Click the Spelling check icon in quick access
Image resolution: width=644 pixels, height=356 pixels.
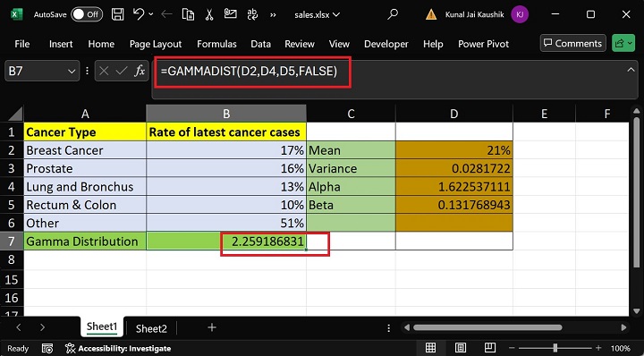coord(231,14)
